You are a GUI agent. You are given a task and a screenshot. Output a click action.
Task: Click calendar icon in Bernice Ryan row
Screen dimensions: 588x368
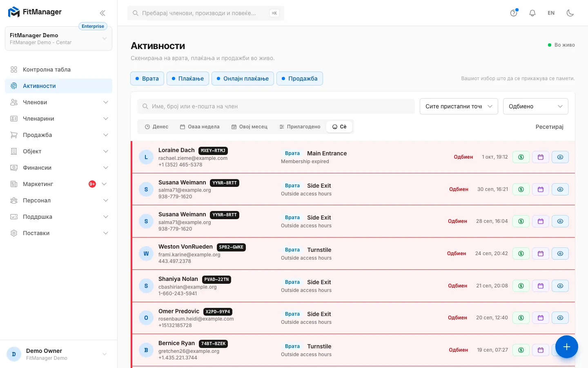tap(541, 350)
